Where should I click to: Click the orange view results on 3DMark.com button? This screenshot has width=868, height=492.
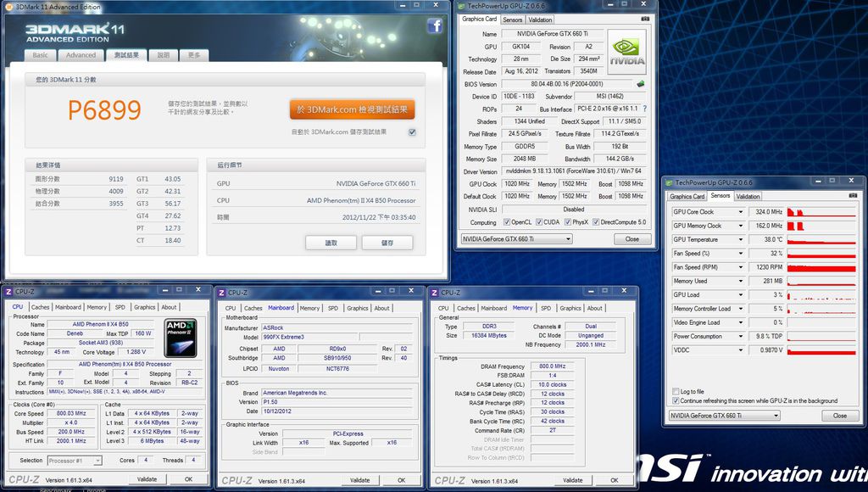352,109
